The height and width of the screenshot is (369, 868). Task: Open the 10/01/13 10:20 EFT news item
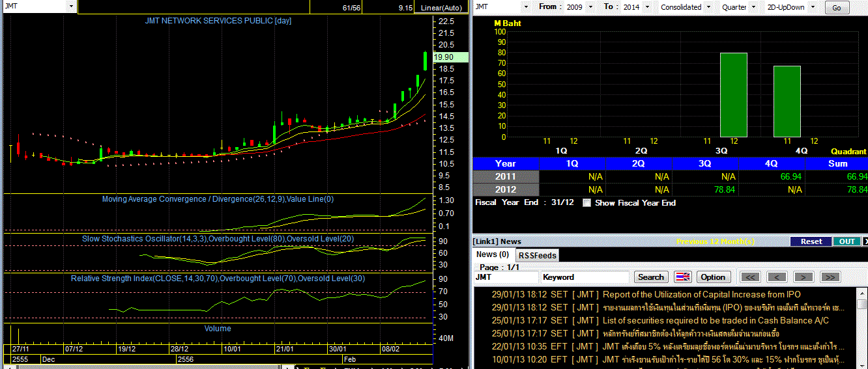pos(668,359)
